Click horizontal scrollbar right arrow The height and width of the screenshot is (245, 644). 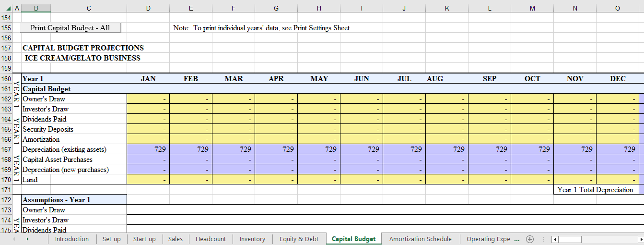[x=640, y=239]
